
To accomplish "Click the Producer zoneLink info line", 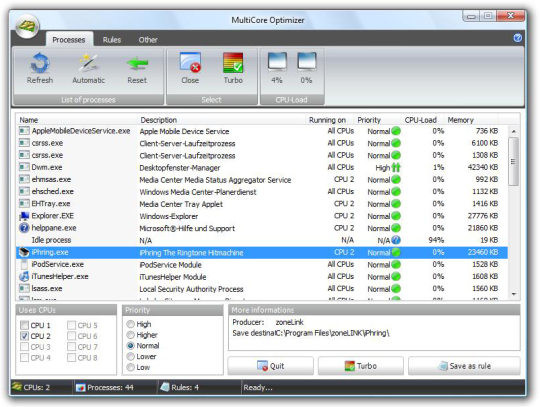I will pos(268,322).
